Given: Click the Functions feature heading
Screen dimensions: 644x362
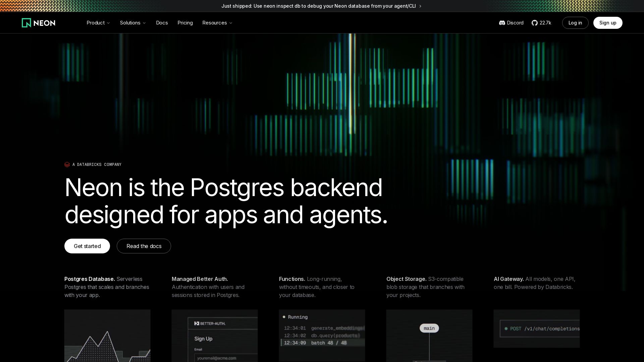Looking at the screenshot, I should 292,279.
